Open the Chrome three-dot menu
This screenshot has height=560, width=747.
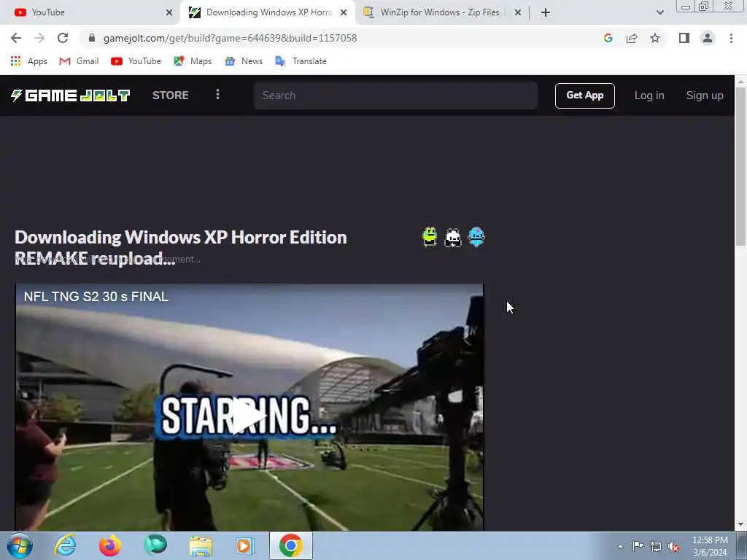pyautogui.click(x=731, y=38)
